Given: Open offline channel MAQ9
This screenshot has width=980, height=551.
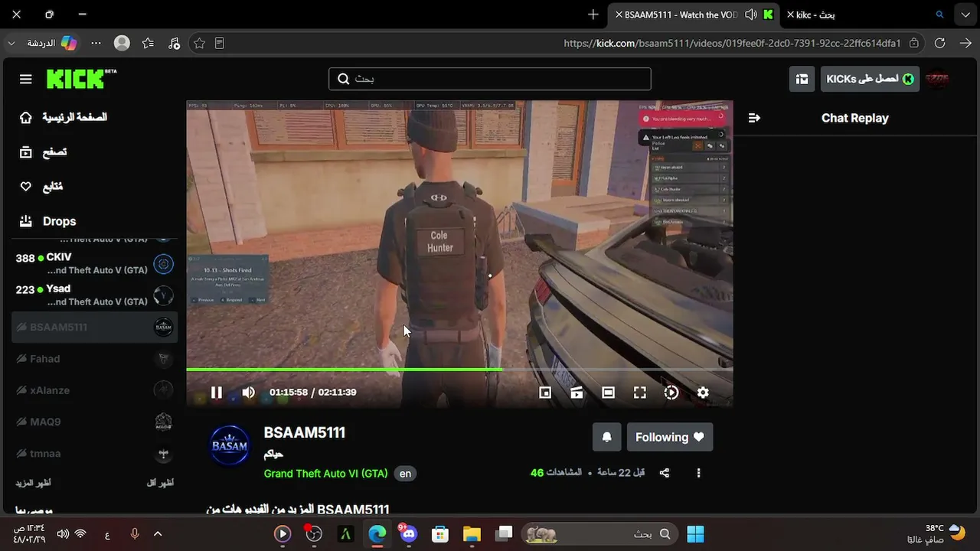Looking at the screenshot, I should (x=95, y=422).
